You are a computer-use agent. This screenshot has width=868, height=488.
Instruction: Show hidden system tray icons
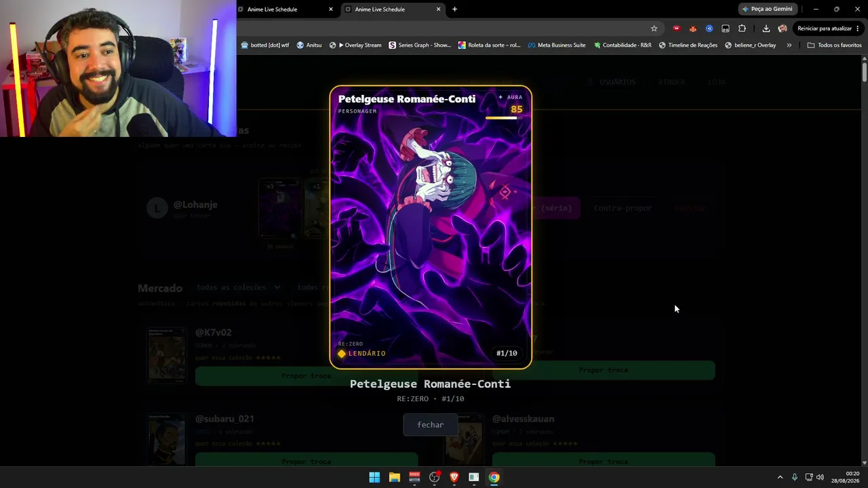[780, 477]
